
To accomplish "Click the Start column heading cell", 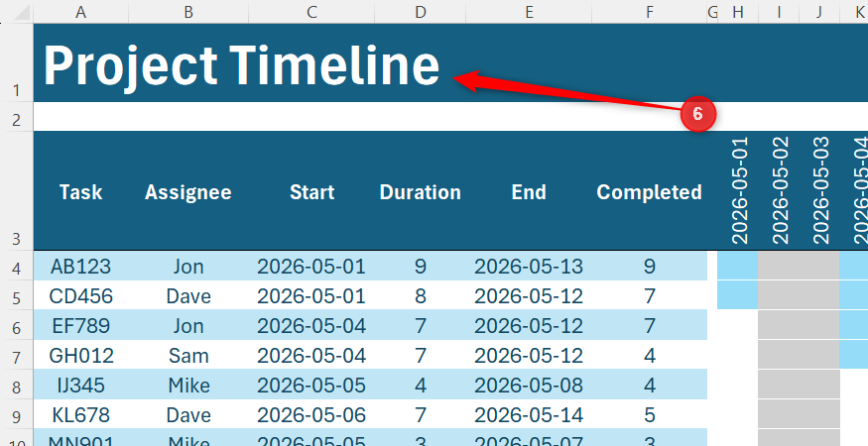I will [311, 191].
